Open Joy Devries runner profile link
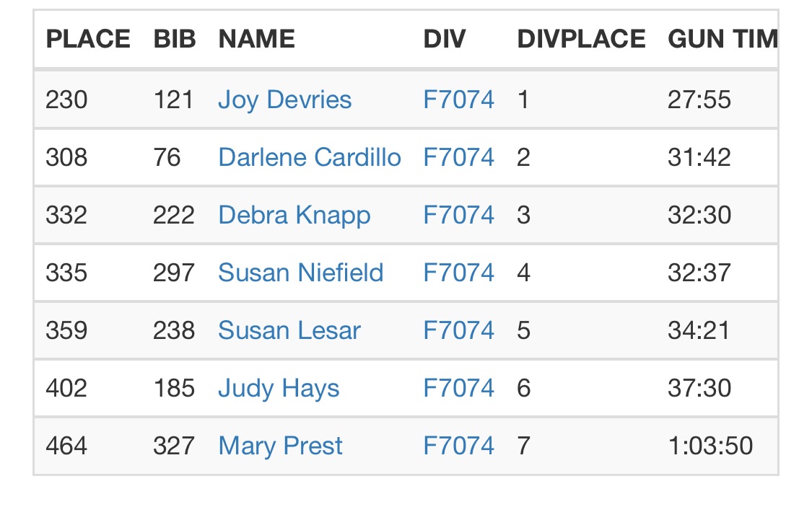This screenshot has height=507, width=812. click(x=284, y=100)
